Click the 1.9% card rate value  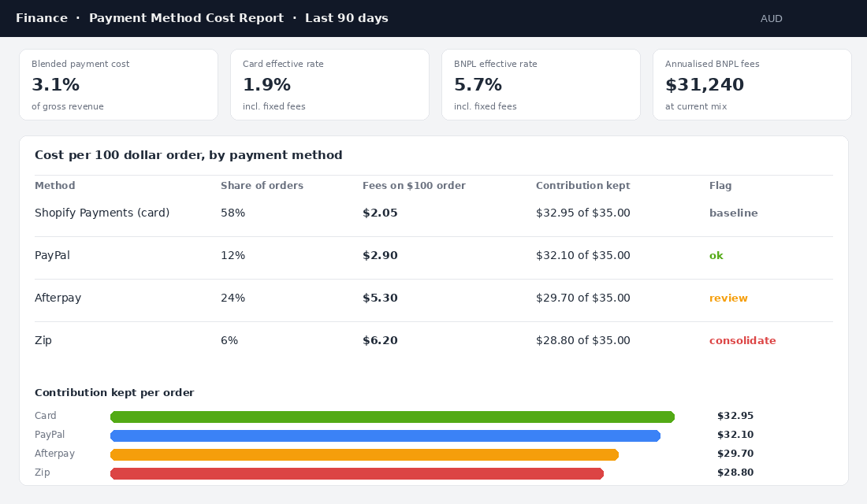pyautogui.click(x=266, y=84)
